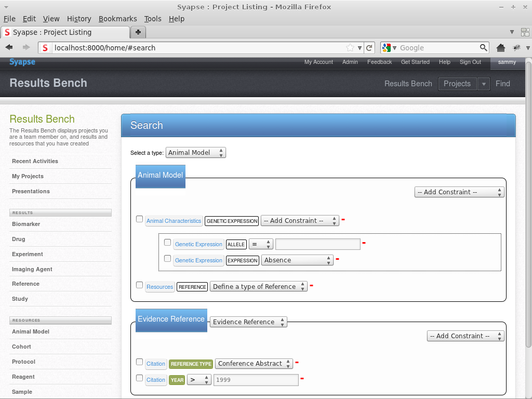Viewport: 532px width, 399px height.
Task: Open the Bookmarks menu
Action: (117, 19)
